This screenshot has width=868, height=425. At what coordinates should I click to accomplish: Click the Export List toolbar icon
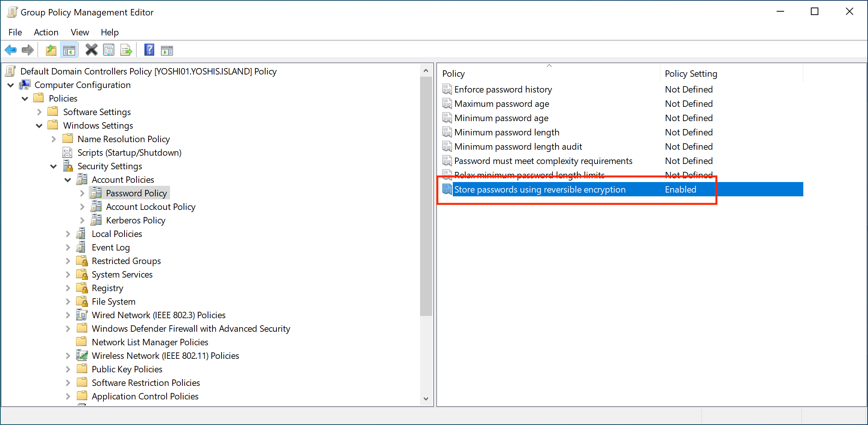tap(126, 50)
